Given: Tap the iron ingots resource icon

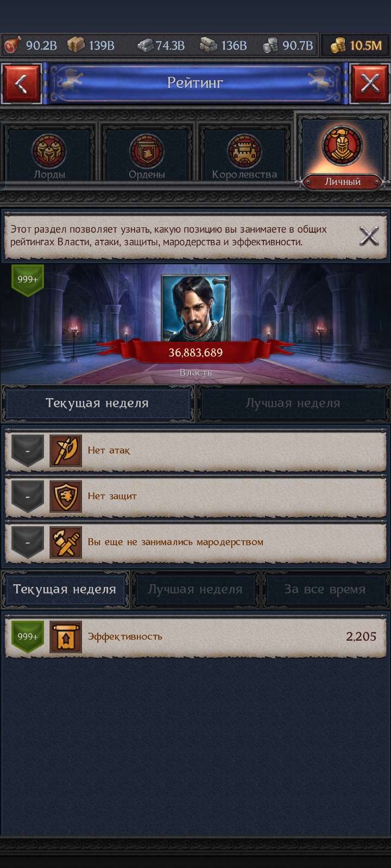Looking at the screenshot, I should (144, 46).
